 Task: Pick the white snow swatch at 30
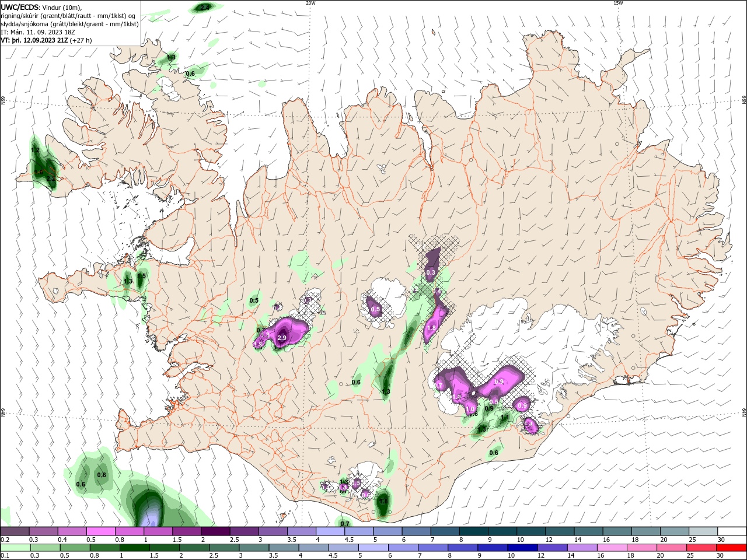[732, 531]
